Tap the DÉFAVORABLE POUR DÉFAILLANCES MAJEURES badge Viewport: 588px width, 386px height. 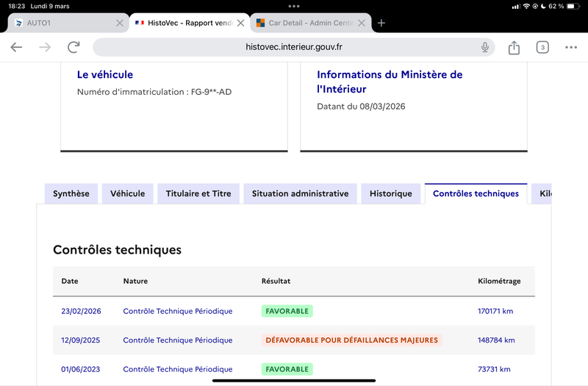pyautogui.click(x=351, y=340)
